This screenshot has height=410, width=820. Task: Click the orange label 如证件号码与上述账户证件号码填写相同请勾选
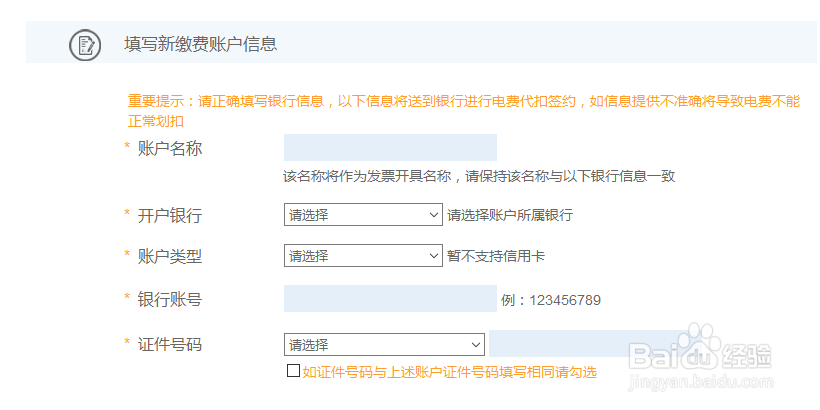[x=449, y=372]
